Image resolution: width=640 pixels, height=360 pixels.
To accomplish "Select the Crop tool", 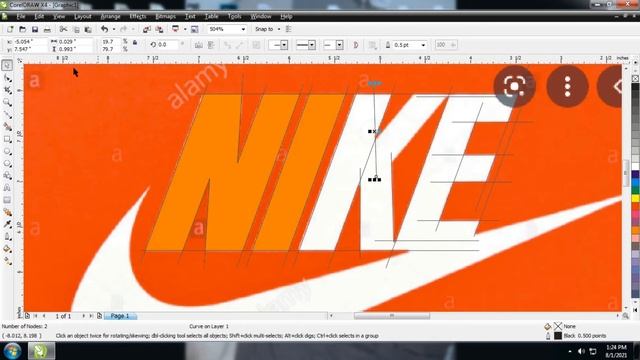I will (7, 90).
